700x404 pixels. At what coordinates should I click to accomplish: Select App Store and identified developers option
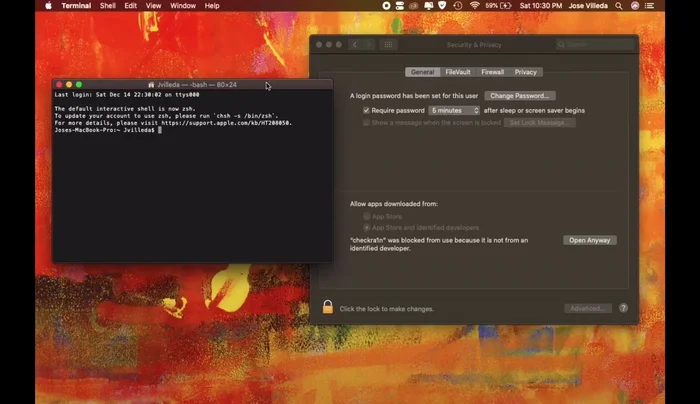coord(367,228)
